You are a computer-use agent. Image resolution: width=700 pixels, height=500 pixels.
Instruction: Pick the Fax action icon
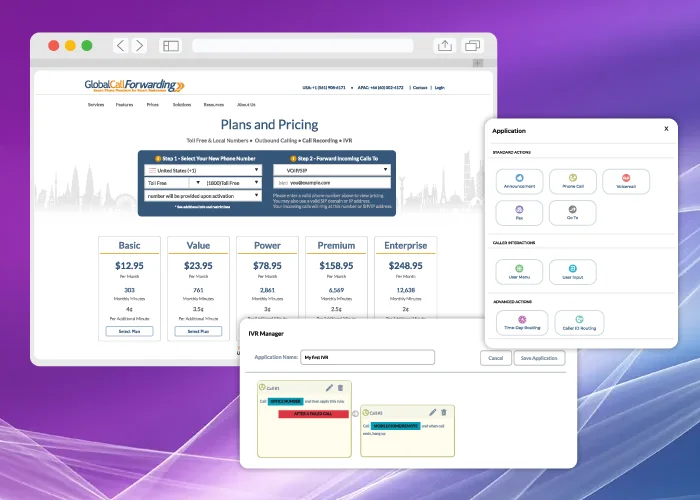click(518, 212)
